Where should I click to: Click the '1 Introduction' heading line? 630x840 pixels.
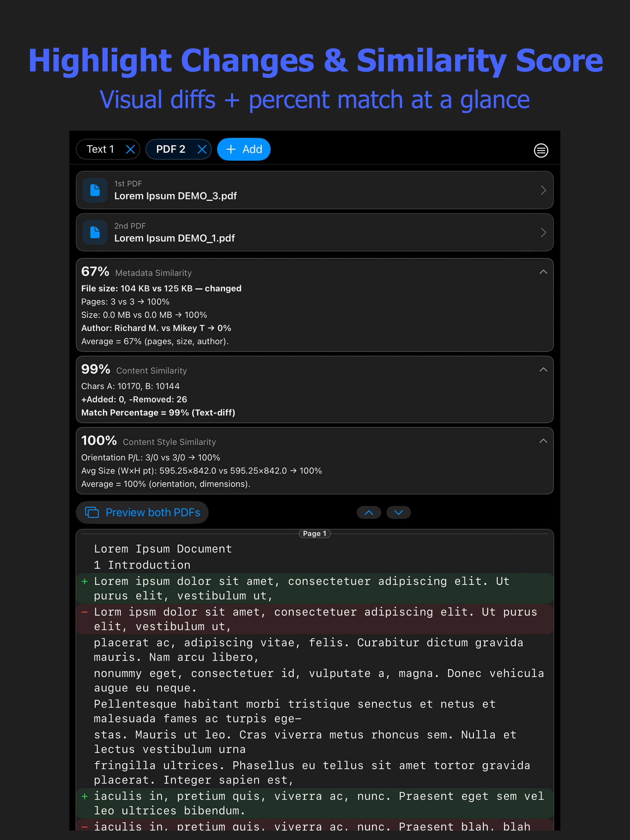tap(142, 565)
